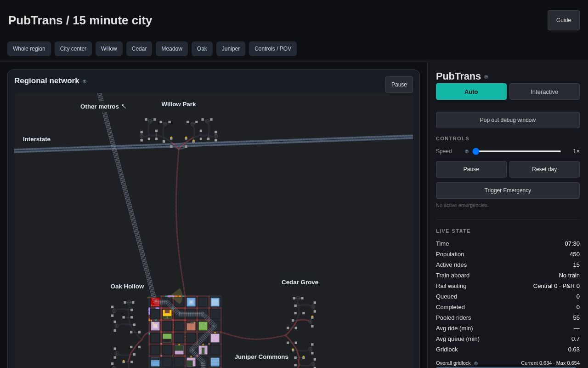
Task: Click the Interstate label on the map
Action: (x=37, y=139)
